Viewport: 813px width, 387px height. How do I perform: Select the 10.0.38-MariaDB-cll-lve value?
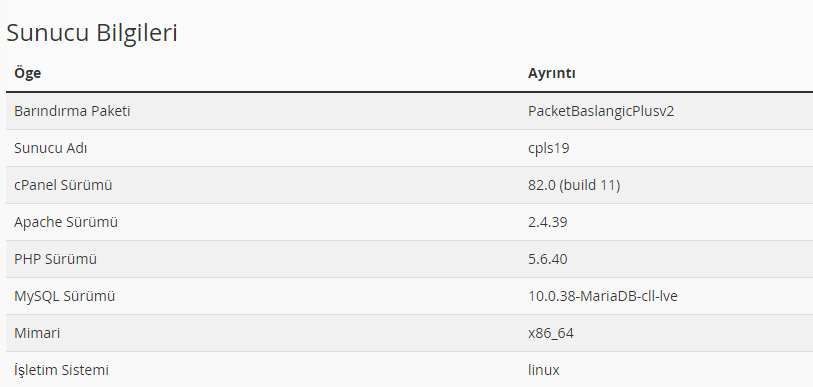pyautogui.click(x=602, y=296)
